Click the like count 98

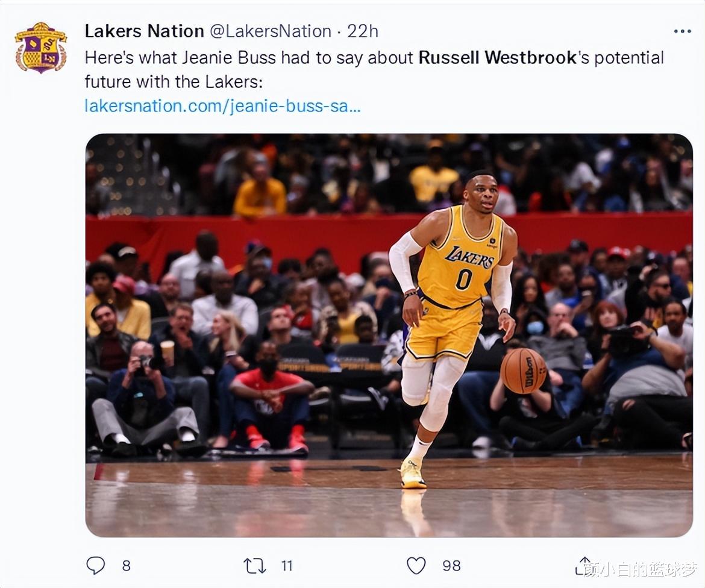pyautogui.click(x=451, y=566)
